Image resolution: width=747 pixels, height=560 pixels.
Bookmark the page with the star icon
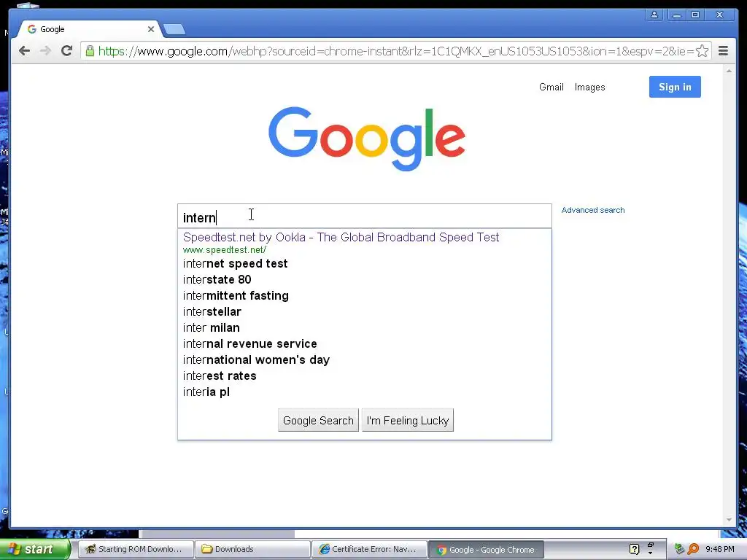click(702, 51)
